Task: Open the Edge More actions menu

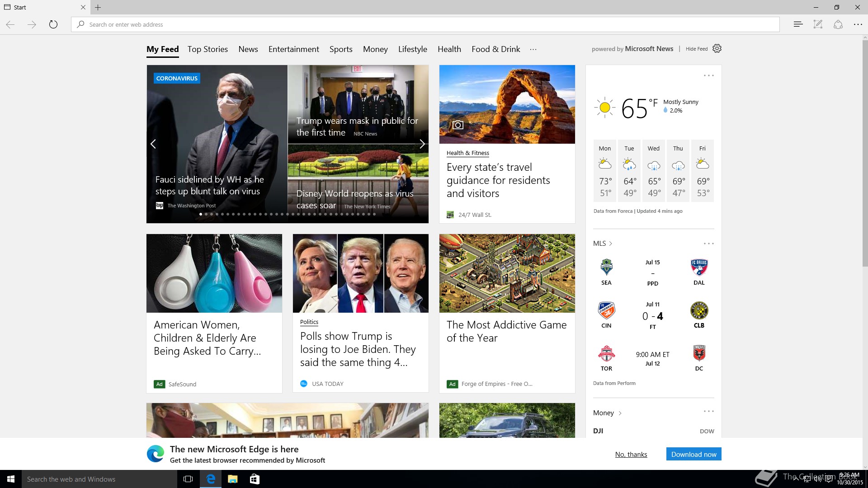Action: (x=858, y=24)
